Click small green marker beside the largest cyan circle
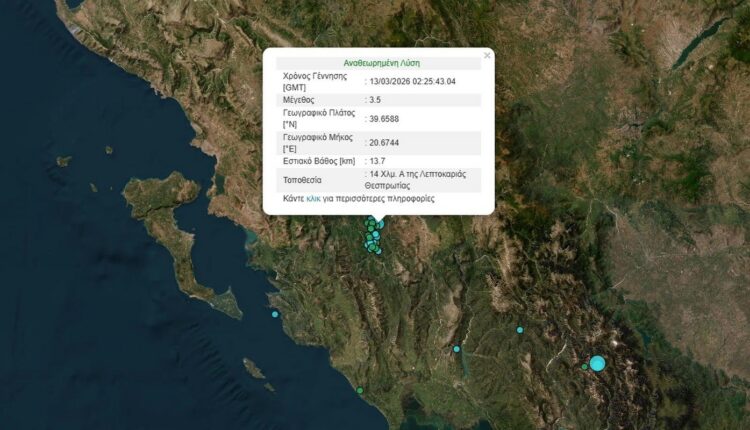The height and width of the screenshot is (430, 750). 585,367
